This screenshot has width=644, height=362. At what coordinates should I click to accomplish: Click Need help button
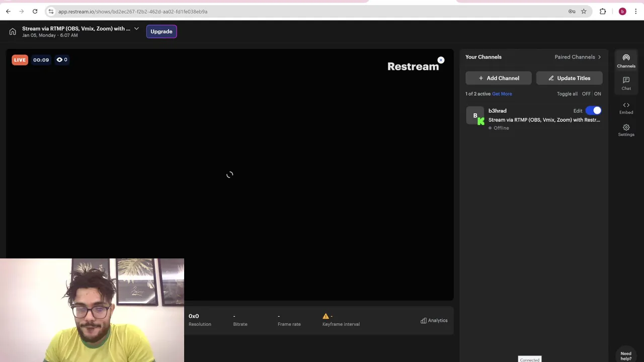click(626, 356)
